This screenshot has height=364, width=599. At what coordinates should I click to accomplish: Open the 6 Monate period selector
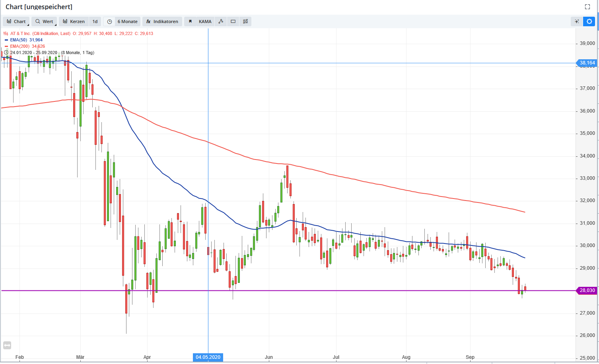[127, 21]
